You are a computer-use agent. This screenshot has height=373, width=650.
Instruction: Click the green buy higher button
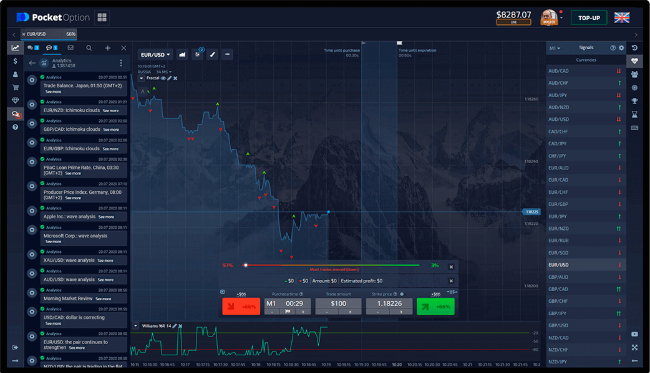click(436, 307)
